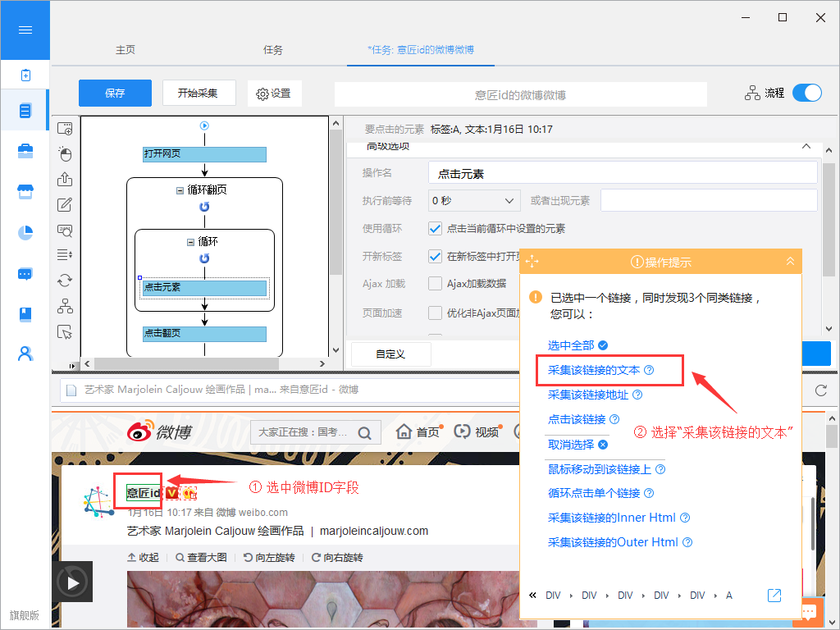Toggle the 流程 switch
The height and width of the screenshot is (630, 840).
(x=807, y=93)
